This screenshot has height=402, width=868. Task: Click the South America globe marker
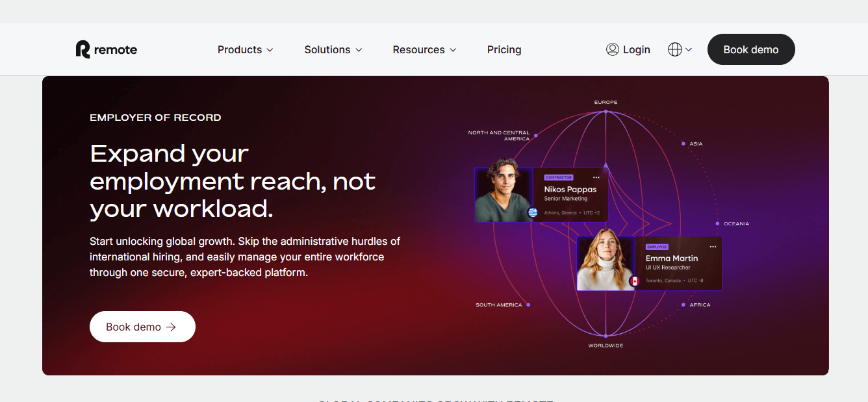(528, 305)
